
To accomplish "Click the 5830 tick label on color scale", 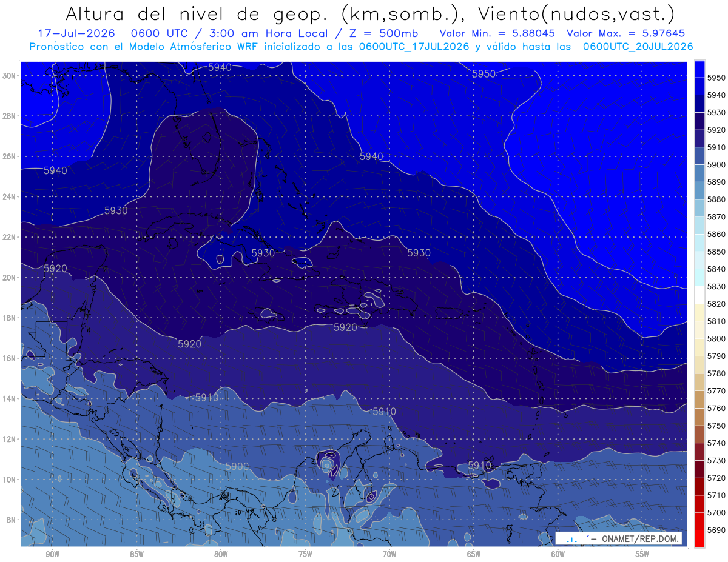I will (x=716, y=286).
